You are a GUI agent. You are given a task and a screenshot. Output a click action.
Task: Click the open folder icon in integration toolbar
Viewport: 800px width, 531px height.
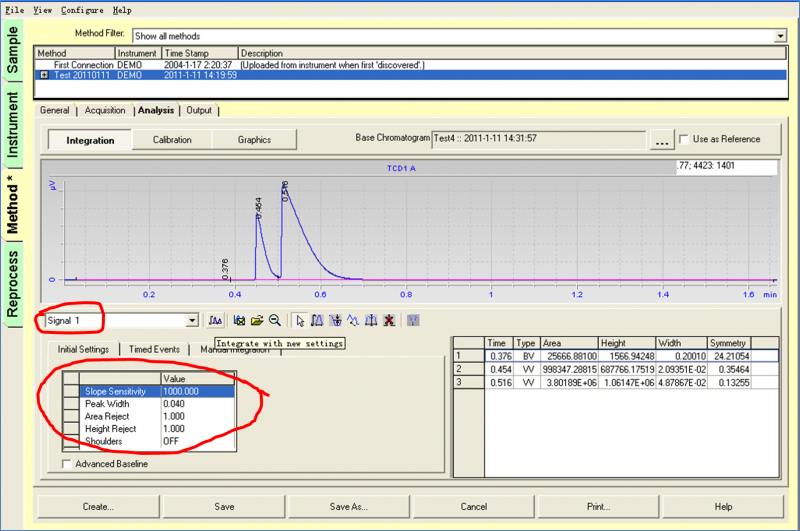pyautogui.click(x=257, y=320)
